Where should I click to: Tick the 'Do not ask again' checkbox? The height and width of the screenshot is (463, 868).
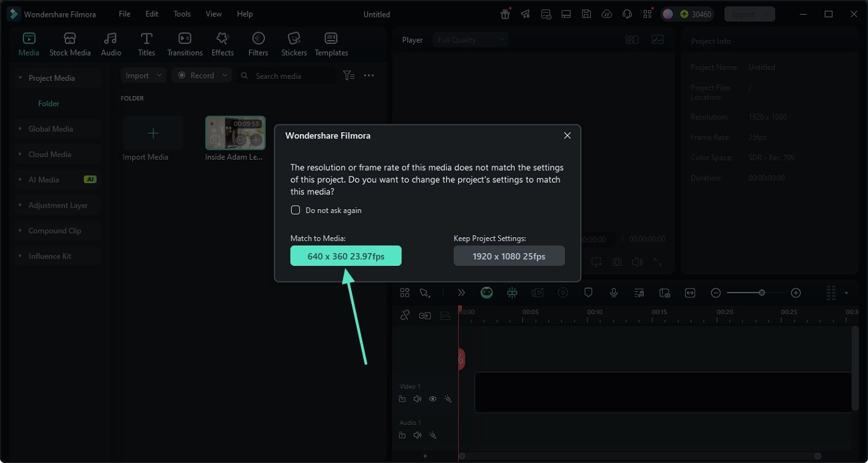tap(295, 210)
